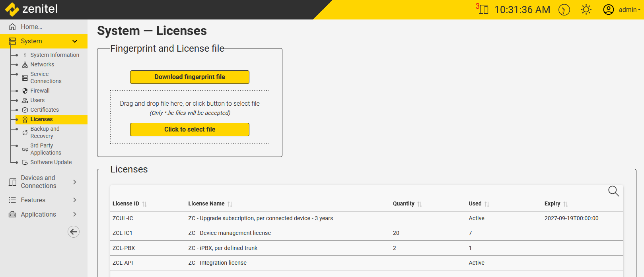Open the admin user dropdown
Screen dimensions: 644x277
click(622, 10)
